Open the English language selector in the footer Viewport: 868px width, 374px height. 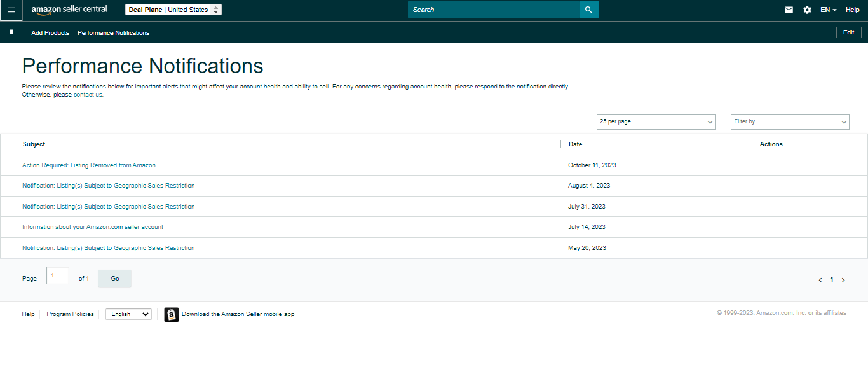pos(128,314)
